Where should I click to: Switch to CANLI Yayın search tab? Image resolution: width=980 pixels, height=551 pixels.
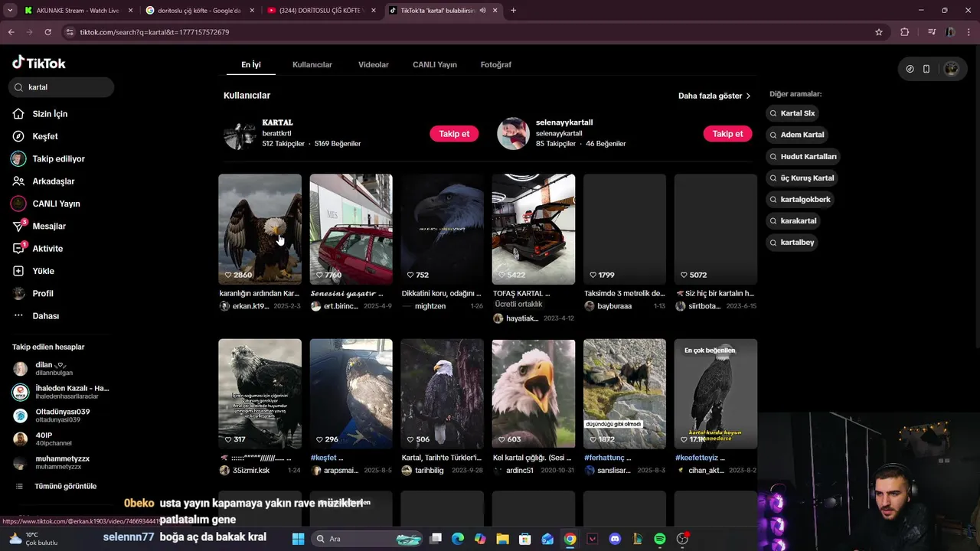(435, 65)
